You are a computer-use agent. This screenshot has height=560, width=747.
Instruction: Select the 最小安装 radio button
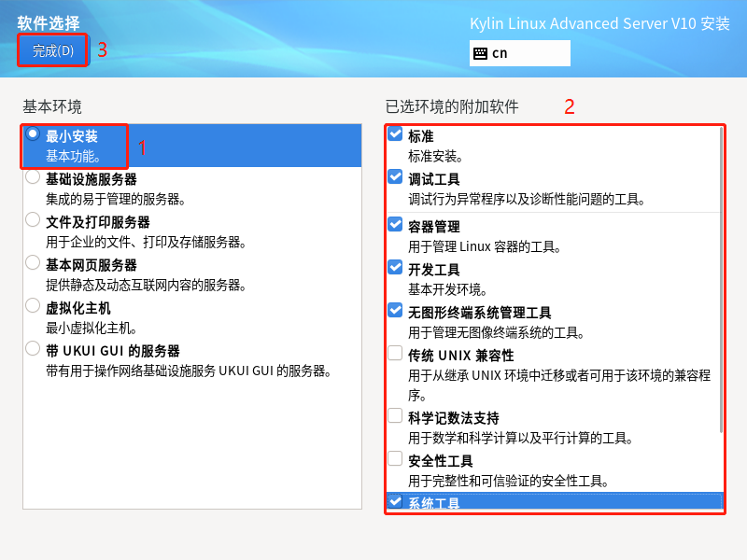click(x=33, y=134)
